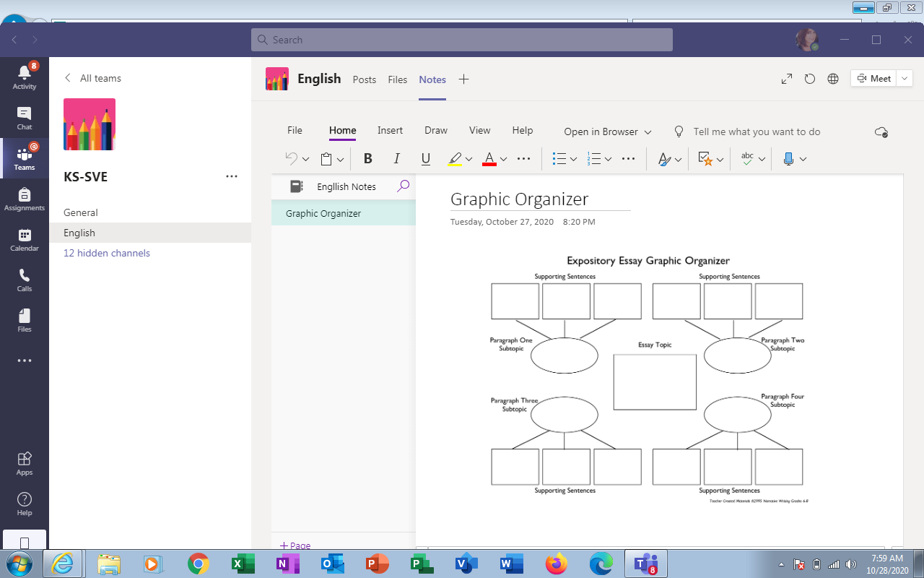Expand the Meet options dropdown
Viewport: 924px width, 578px height.
click(x=905, y=79)
